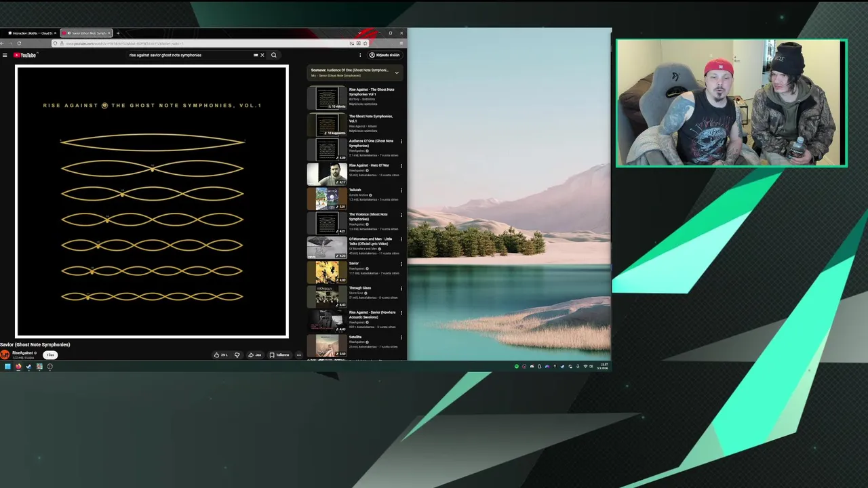This screenshot has height=488, width=868.
Task: Click into the YouTube search field
Action: (x=190, y=55)
